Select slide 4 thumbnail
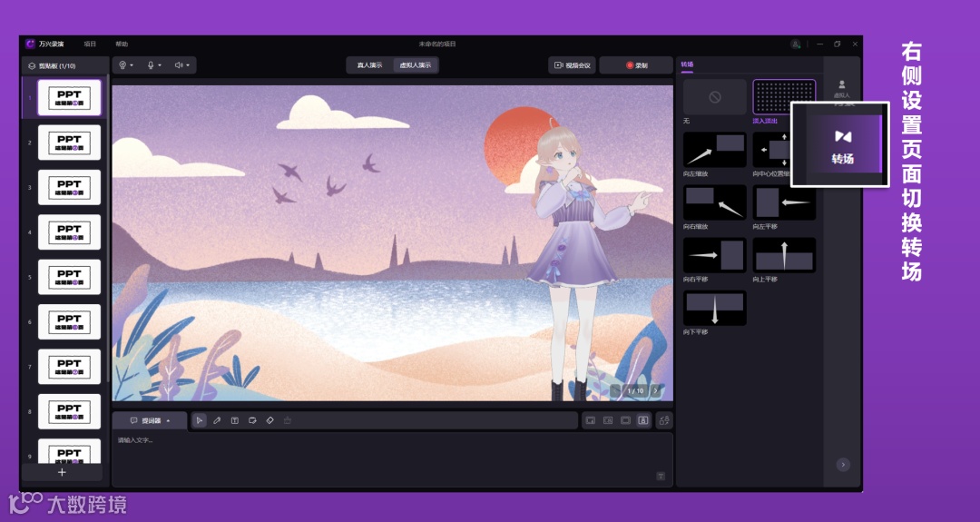This screenshot has height=522, width=980. pos(69,231)
